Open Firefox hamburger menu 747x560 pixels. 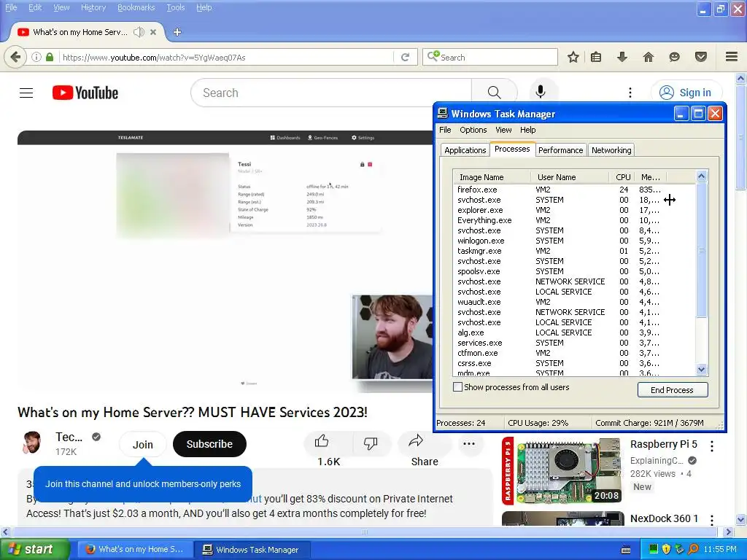tap(732, 57)
